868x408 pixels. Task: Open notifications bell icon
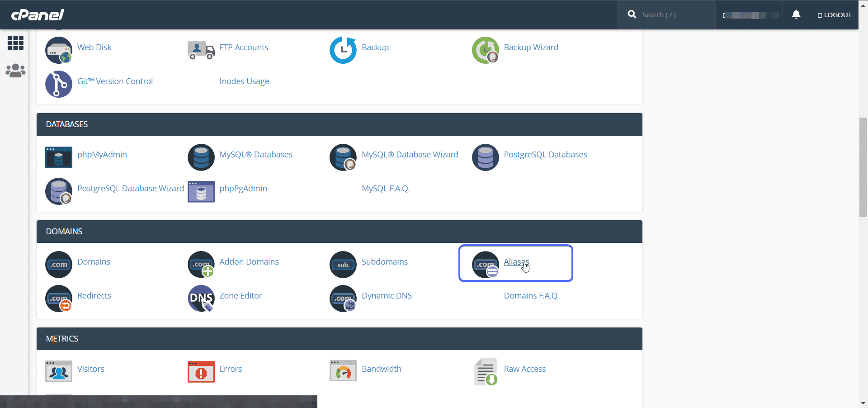(796, 14)
